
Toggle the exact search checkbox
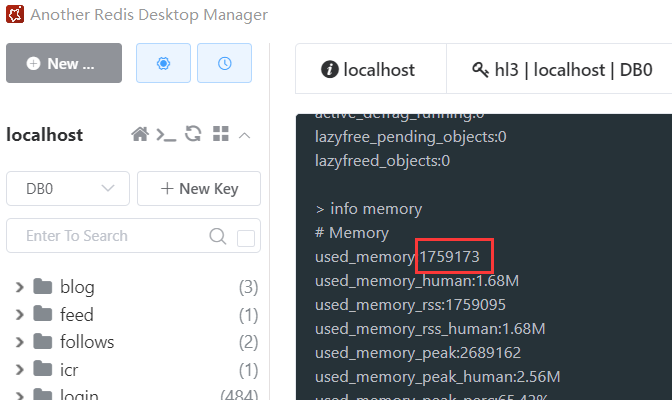[x=245, y=237]
